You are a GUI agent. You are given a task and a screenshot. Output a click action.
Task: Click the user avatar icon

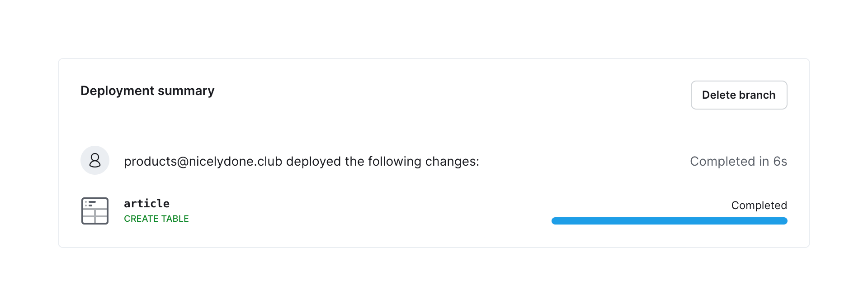95,160
